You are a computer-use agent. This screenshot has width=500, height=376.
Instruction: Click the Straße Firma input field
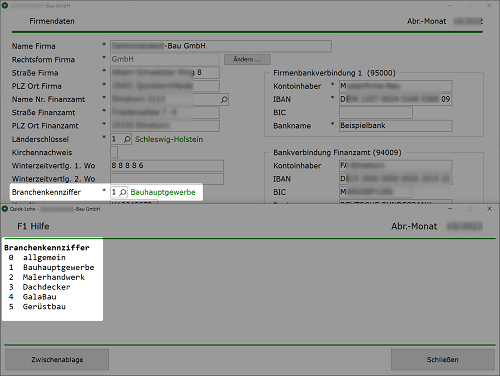[165, 73]
